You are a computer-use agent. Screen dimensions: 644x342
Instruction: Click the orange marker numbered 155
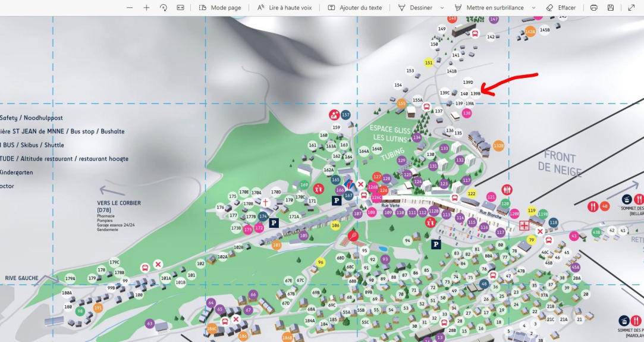(x=401, y=103)
